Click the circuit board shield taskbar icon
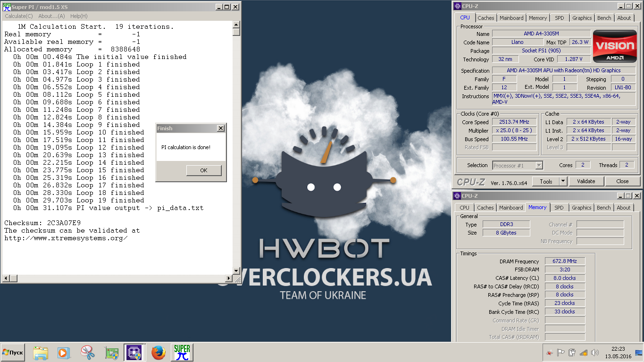This screenshot has height=362, width=644. point(111,352)
